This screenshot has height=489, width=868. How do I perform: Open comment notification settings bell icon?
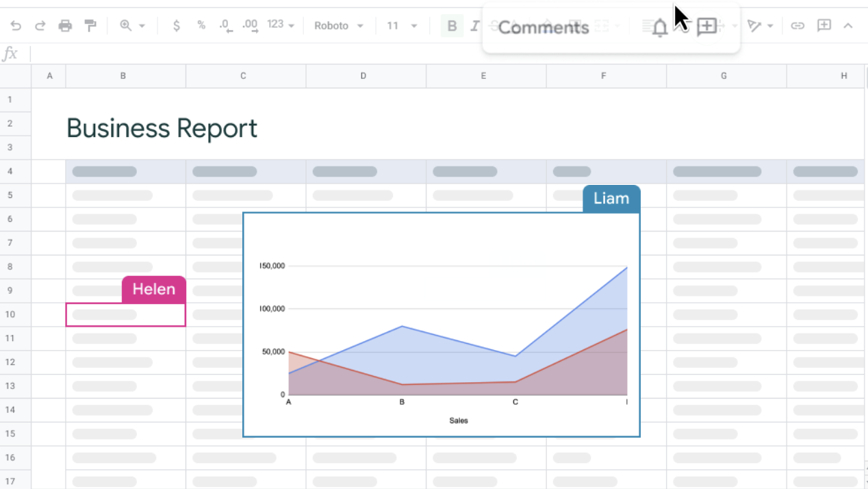pos(660,28)
